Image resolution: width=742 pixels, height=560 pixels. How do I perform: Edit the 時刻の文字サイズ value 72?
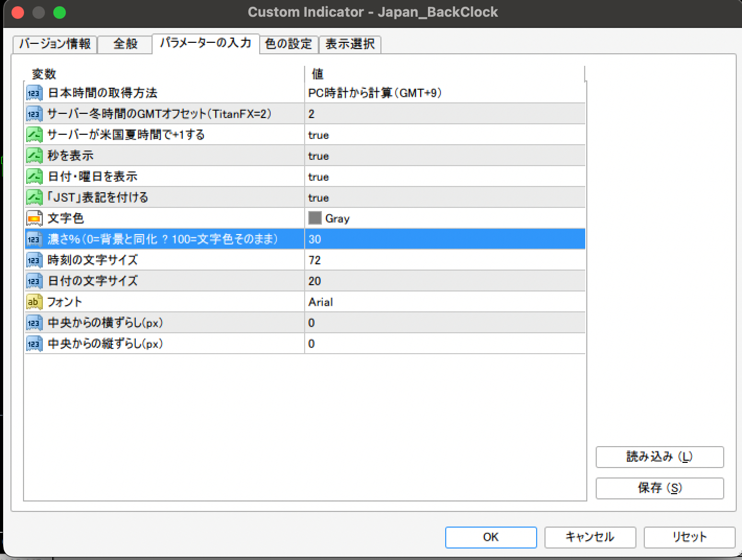pos(445,260)
